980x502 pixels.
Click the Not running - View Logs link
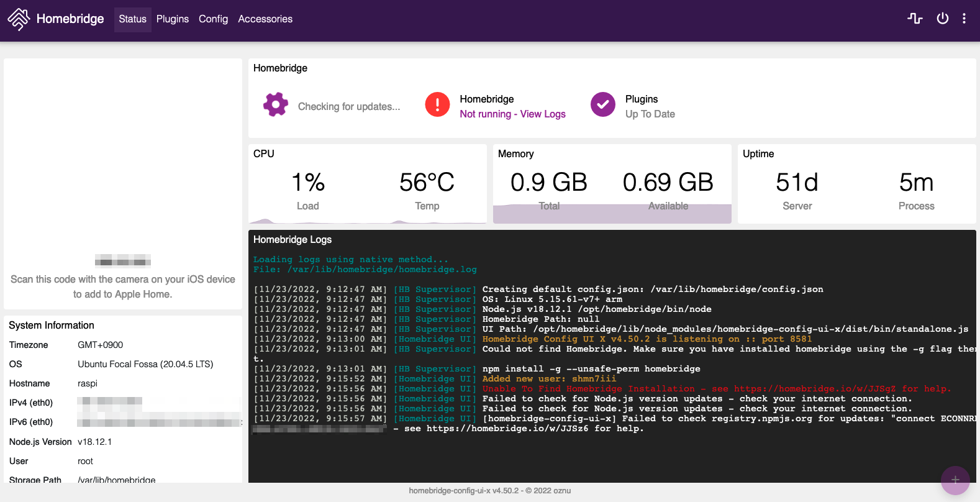tap(512, 114)
